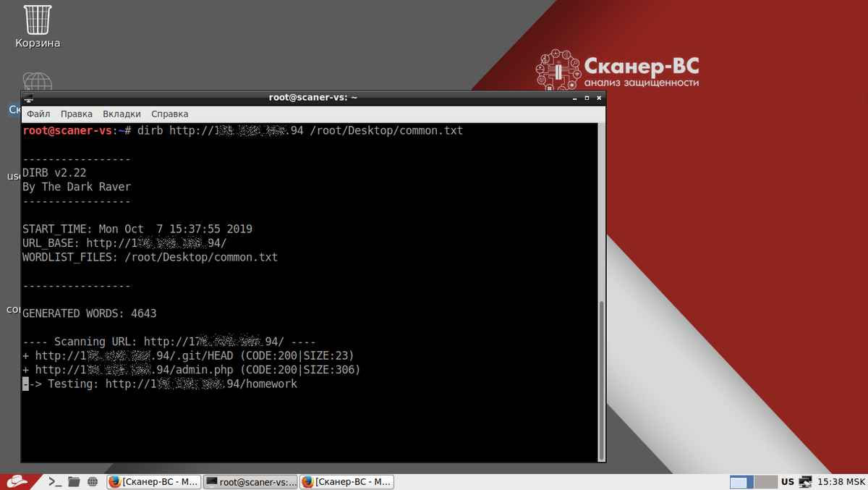Click the 'DIRB v2.22' line in terminal
Viewport: 868px width, 490px height.
[x=54, y=173]
